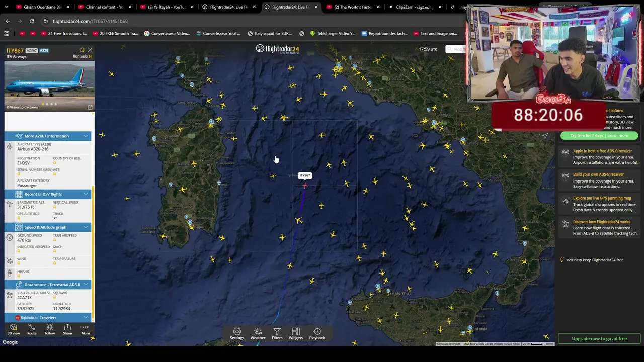
Task: Start flight Playback
Action: pos(317,334)
